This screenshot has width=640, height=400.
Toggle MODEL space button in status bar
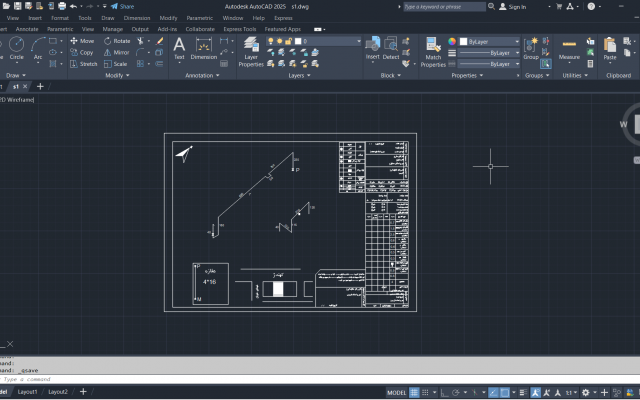396,393
